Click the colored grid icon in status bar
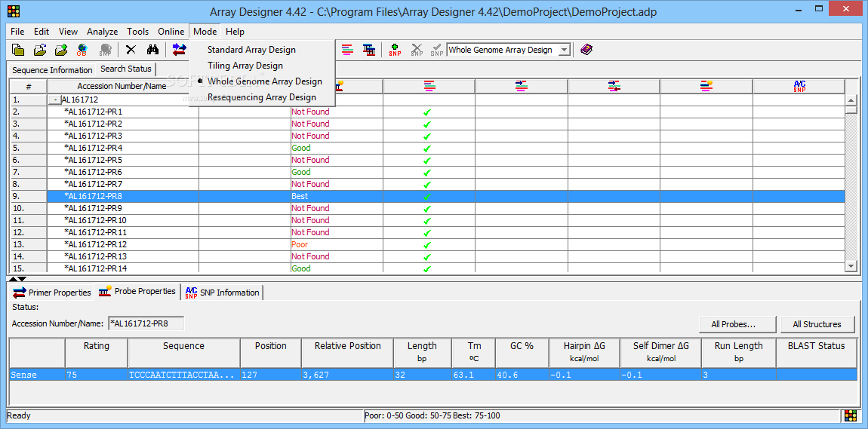This screenshot has height=429, width=868. coord(851,415)
